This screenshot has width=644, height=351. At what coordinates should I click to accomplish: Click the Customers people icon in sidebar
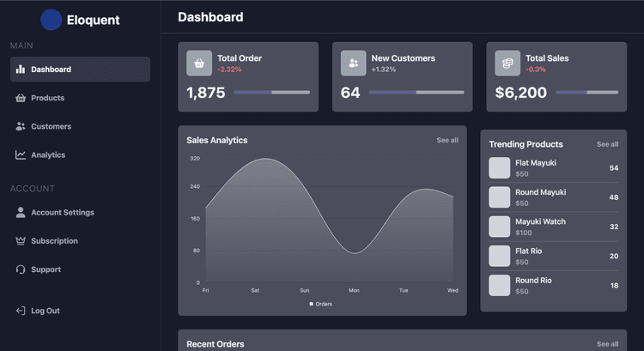[21, 126]
